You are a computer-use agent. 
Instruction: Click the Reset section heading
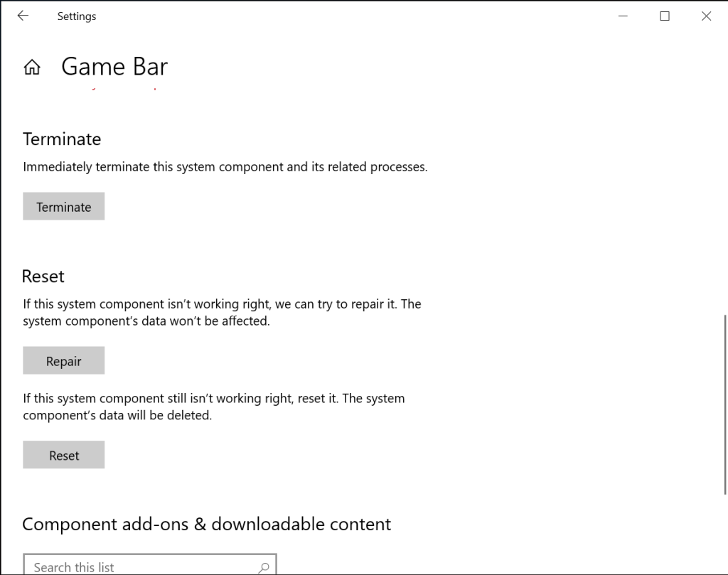click(x=43, y=276)
